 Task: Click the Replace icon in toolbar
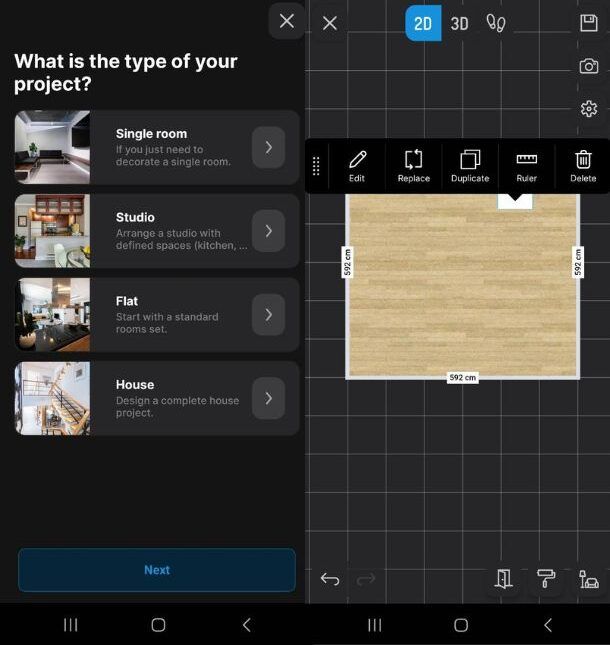coord(413,165)
